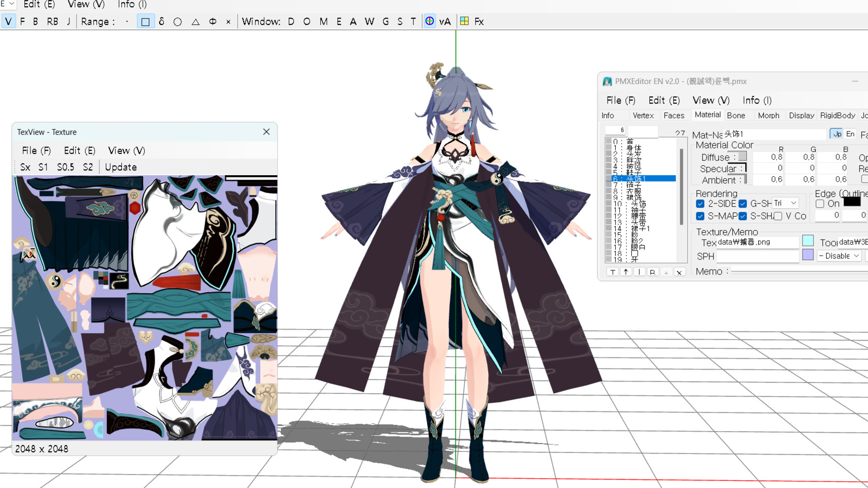Move selected material up with arrow button

point(626,272)
